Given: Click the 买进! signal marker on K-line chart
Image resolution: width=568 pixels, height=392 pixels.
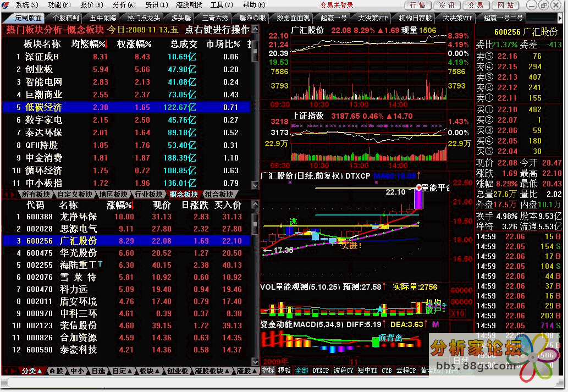Looking at the screenshot, I should pyautogui.click(x=351, y=246).
